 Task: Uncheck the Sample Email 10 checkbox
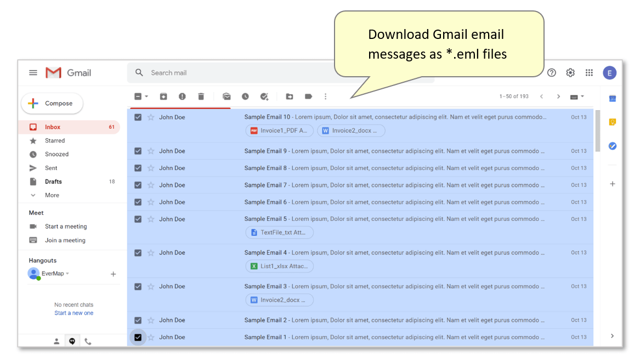[x=138, y=117]
